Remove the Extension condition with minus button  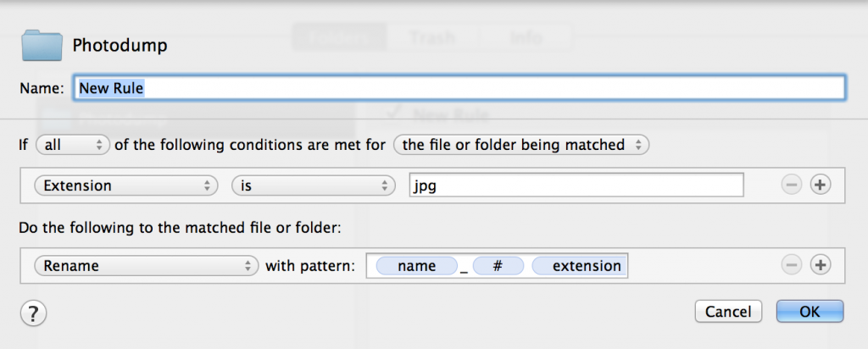tap(792, 186)
